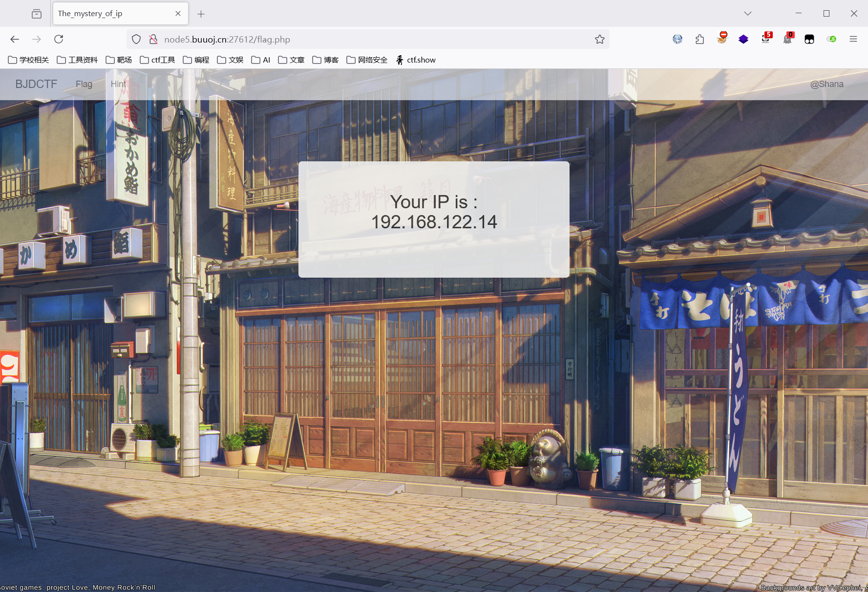868x592 pixels.
Task: Open the AI bookmark folder
Action: point(261,60)
